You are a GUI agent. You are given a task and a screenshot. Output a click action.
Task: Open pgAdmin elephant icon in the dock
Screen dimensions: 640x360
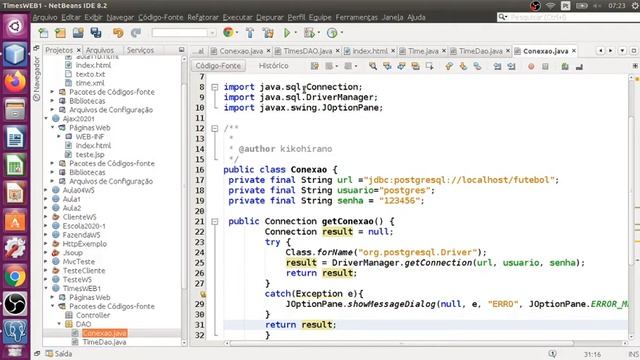[15, 331]
